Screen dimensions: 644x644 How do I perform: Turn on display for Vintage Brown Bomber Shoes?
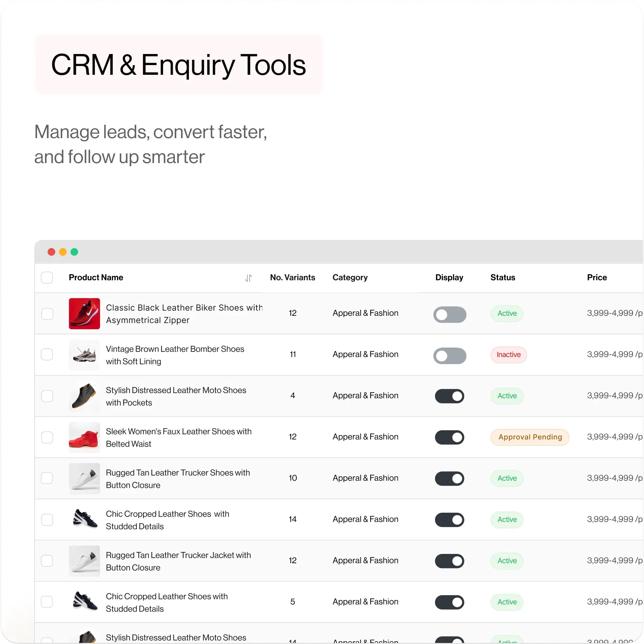pyautogui.click(x=449, y=356)
